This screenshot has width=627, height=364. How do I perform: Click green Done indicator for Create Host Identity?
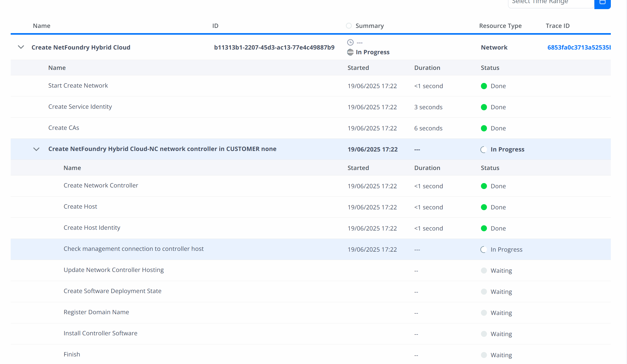[x=484, y=228]
